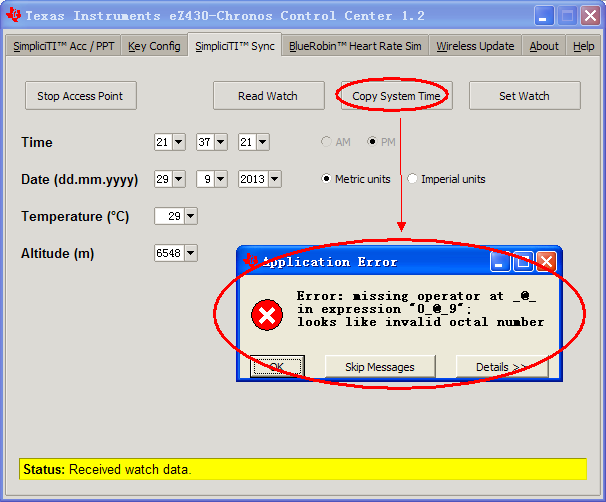Click Stop Access Point button
The width and height of the screenshot is (606, 502).
[81, 95]
